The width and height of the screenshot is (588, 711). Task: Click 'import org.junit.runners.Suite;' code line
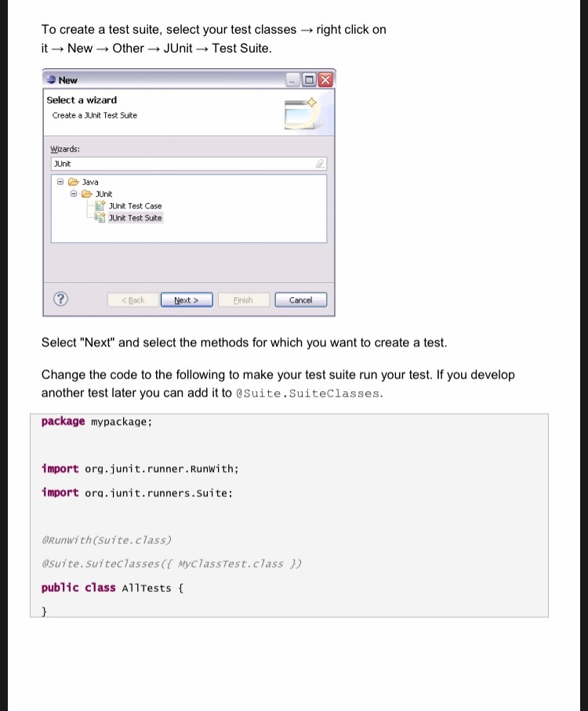click(x=136, y=493)
